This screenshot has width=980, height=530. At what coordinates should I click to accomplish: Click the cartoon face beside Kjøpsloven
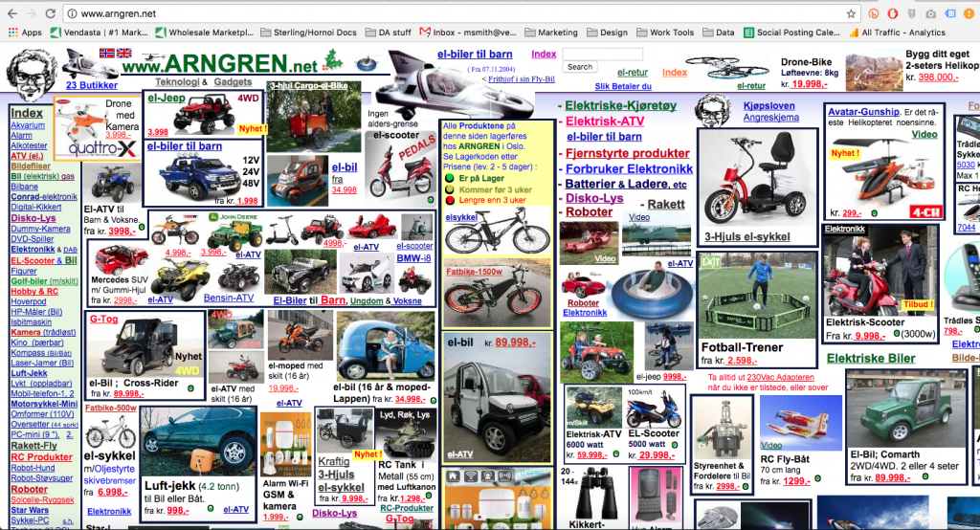714,111
